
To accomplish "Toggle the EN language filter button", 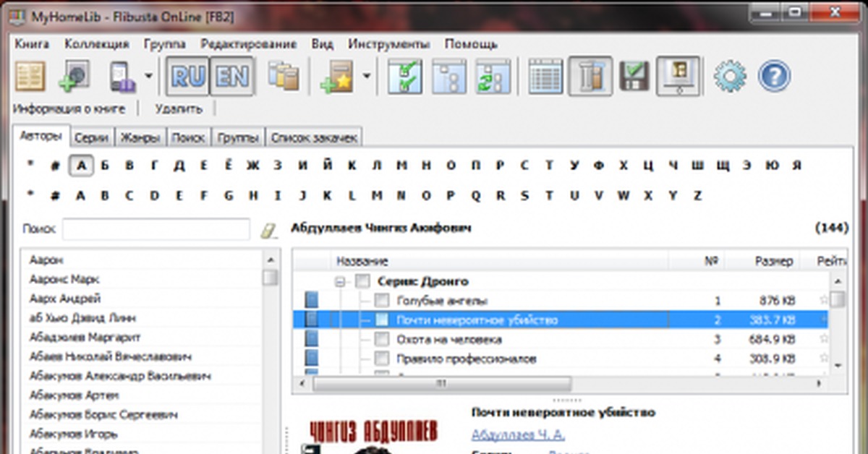I will click(231, 76).
